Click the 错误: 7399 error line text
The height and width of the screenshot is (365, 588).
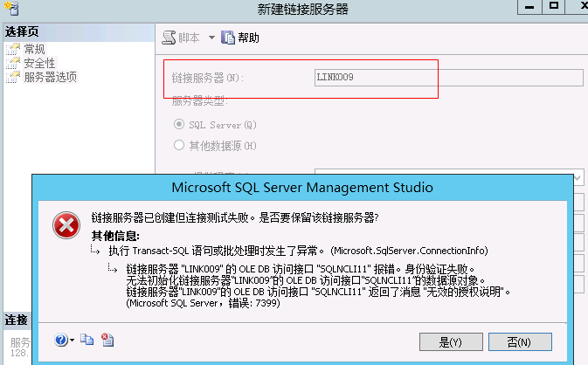pyautogui.click(x=203, y=303)
